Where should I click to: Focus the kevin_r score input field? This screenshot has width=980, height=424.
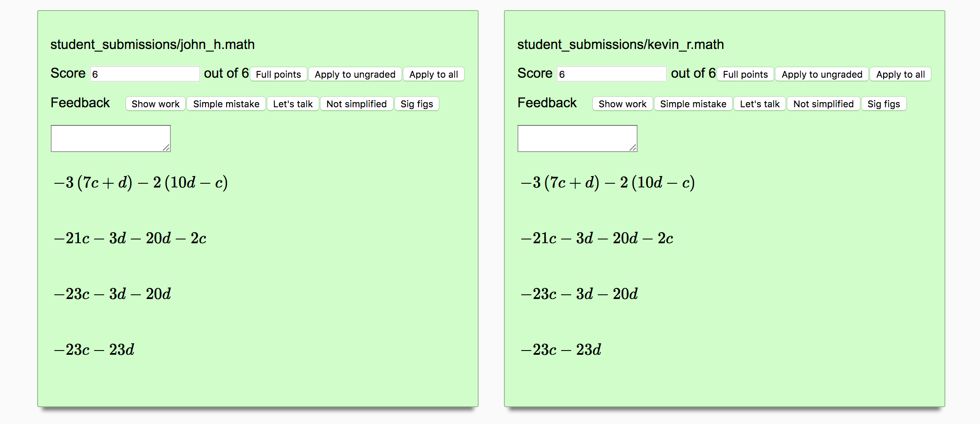click(x=612, y=74)
